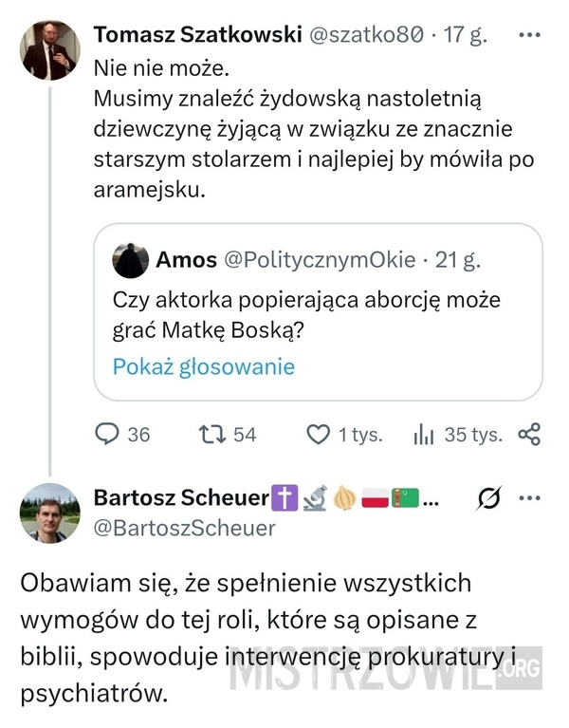Click Amos's avatar in the quoted tweet

pos(130,260)
